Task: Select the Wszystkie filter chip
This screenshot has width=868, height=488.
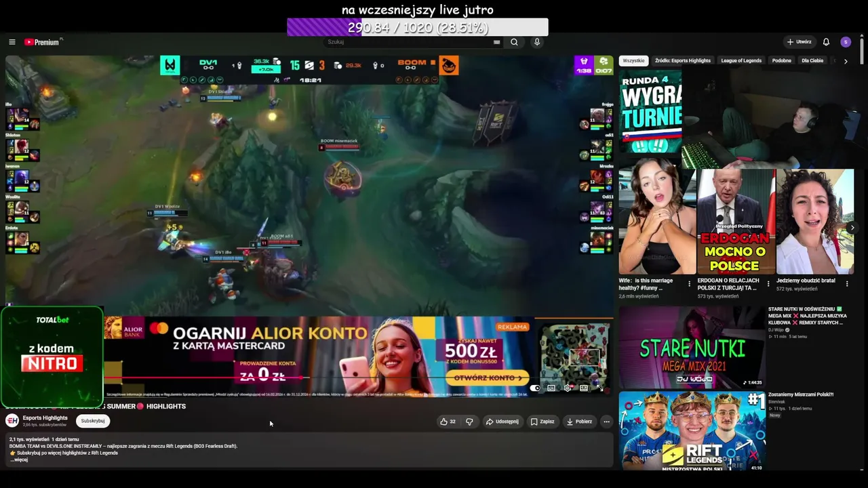Action: click(633, 60)
